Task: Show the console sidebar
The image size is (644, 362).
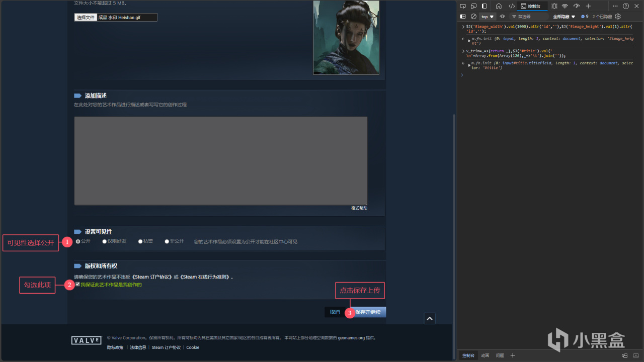Action: click(x=463, y=17)
